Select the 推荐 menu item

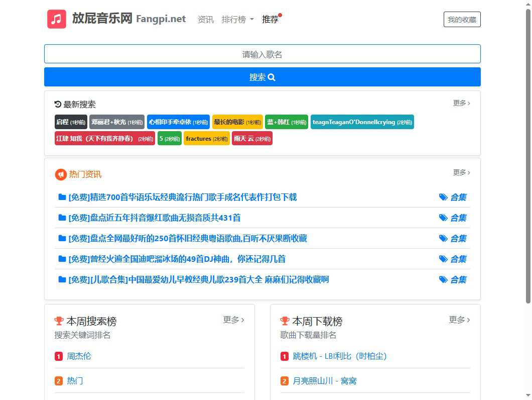pos(270,19)
